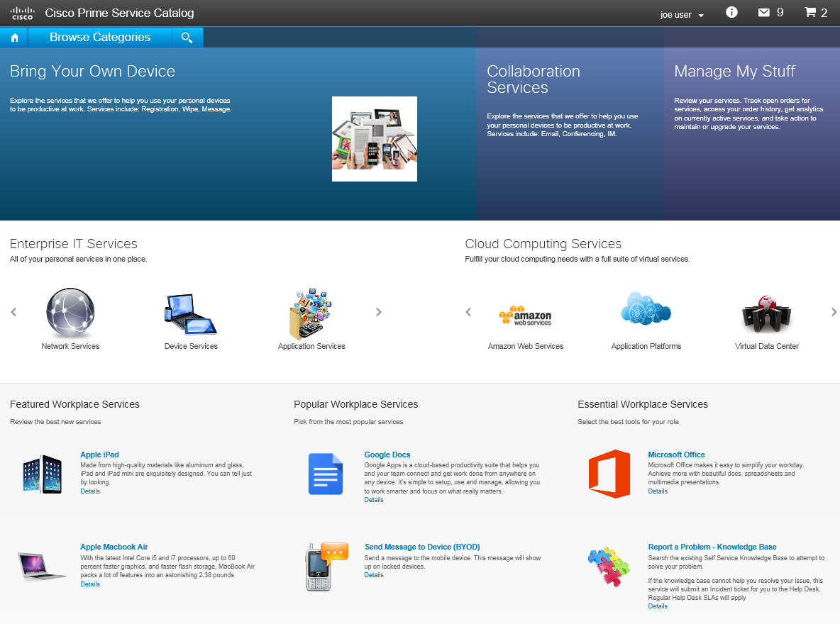Click the Manage My Stuff panel heading

pyautogui.click(x=734, y=71)
